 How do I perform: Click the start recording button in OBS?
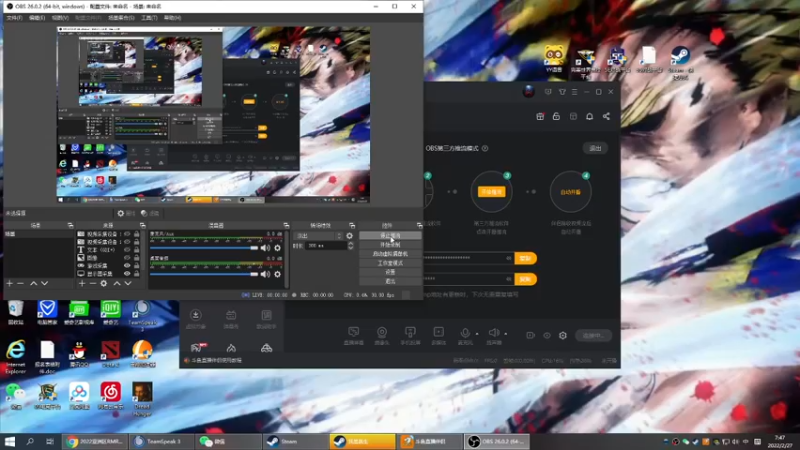(390, 245)
